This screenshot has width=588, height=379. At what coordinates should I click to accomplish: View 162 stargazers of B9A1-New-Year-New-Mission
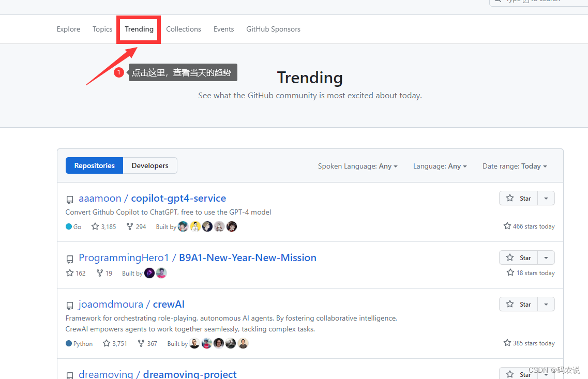[76, 274]
